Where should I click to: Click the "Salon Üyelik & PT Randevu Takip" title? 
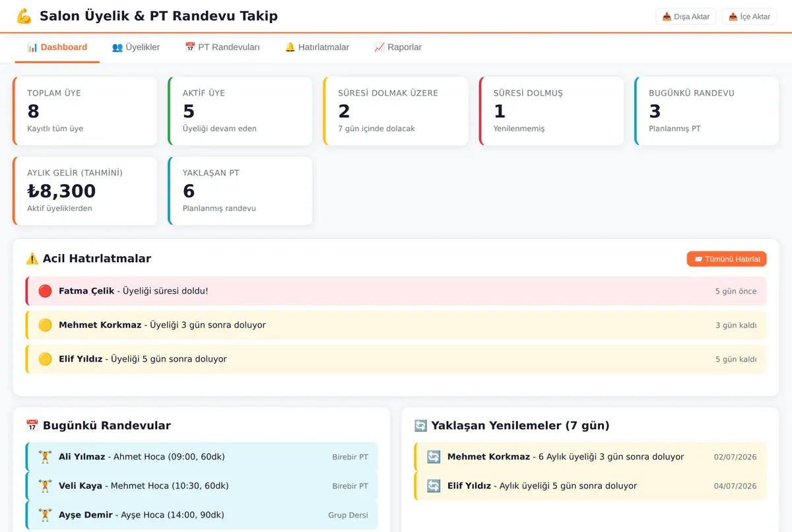[x=158, y=16]
